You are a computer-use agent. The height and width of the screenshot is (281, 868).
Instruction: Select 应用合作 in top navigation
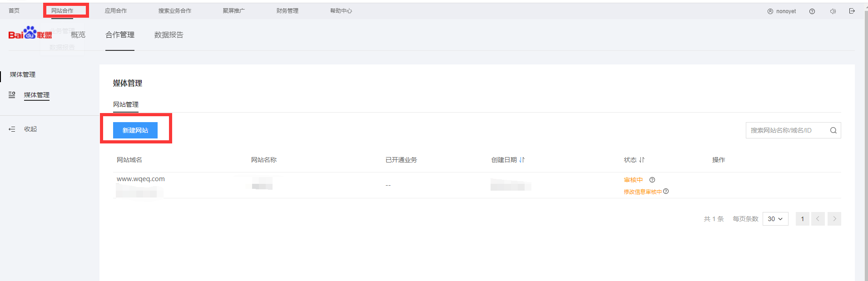[x=116, y=11]
